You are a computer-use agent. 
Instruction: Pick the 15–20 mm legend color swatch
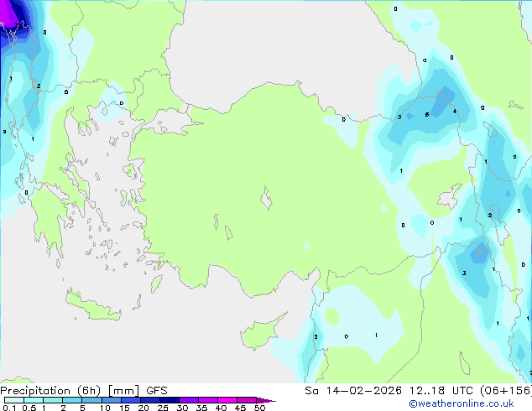pos(131,400)
